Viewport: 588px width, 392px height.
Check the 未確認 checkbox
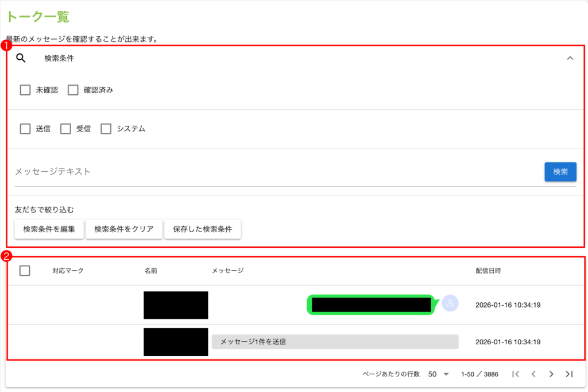(x=25, y=90)
